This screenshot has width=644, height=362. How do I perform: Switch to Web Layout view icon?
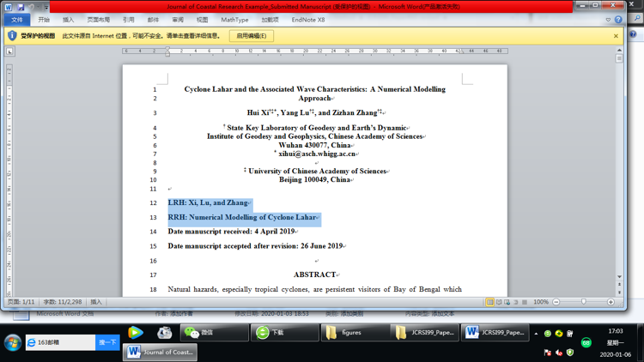(x=507, y=302)
